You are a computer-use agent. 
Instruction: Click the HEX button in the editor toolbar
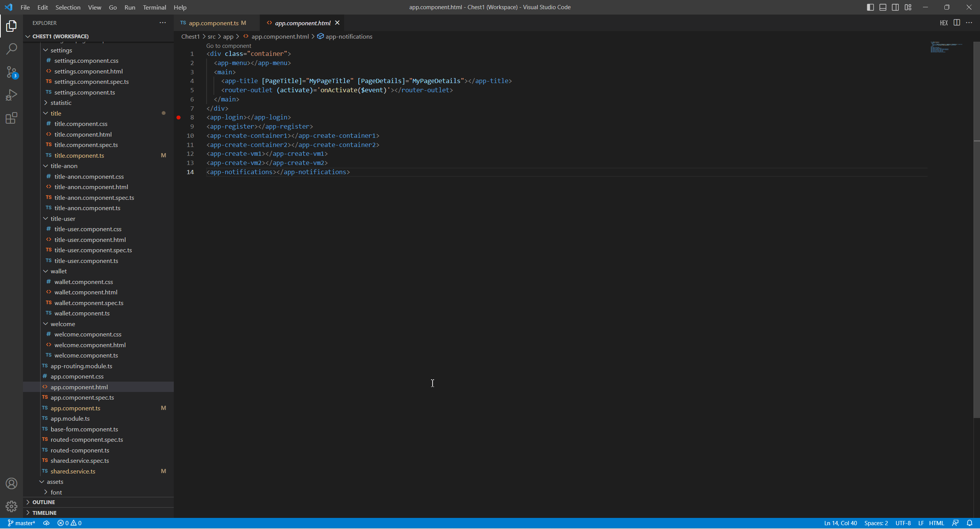click(943, 23)
